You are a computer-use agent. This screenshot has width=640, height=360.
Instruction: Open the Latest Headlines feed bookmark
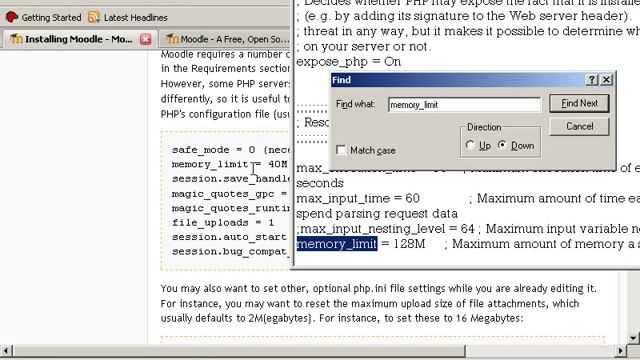pos(128,18)
